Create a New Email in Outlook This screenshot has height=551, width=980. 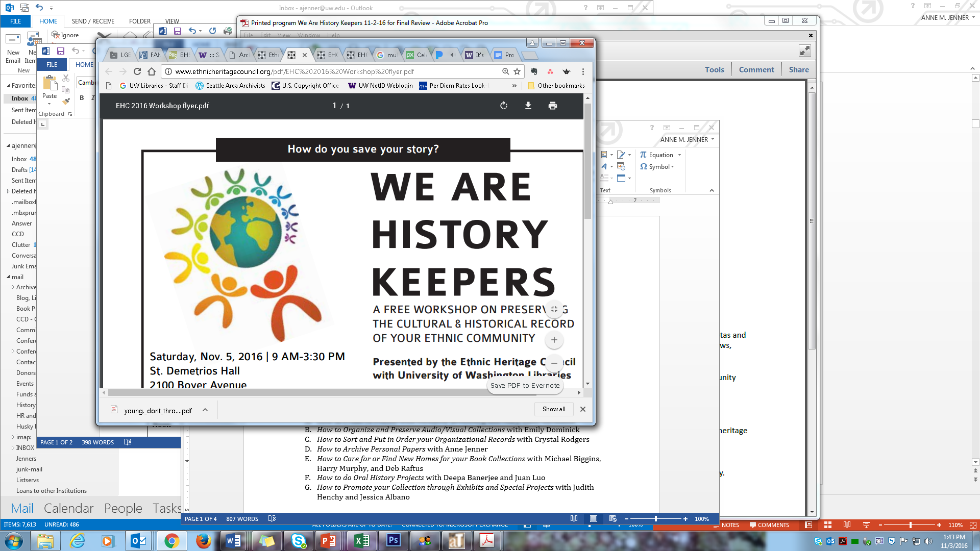click(13, 48)
